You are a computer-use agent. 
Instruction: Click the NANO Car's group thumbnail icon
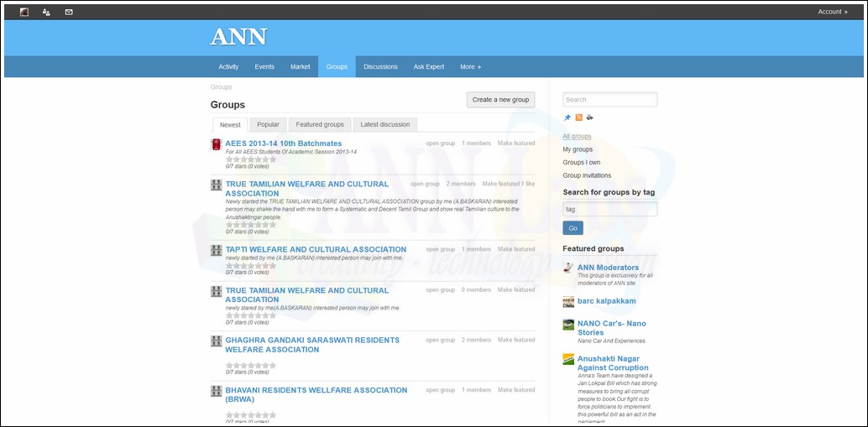568,325
